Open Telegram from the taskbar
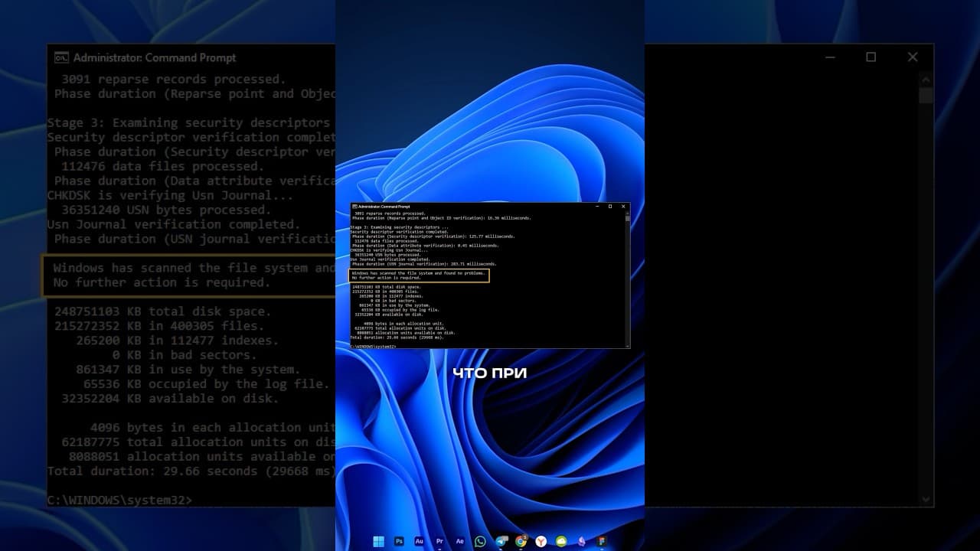980x551 pixels. (x=501, y=541)
